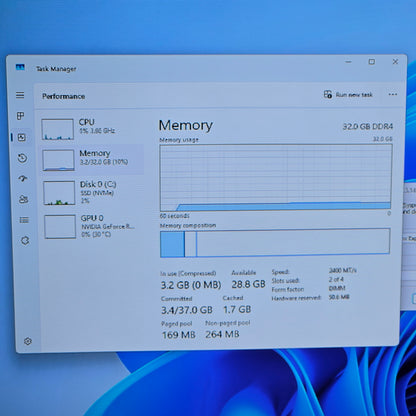This screenshot has height=416, width=416.
Task: Click the Form factor DIMM value
Action: [337, 288]
